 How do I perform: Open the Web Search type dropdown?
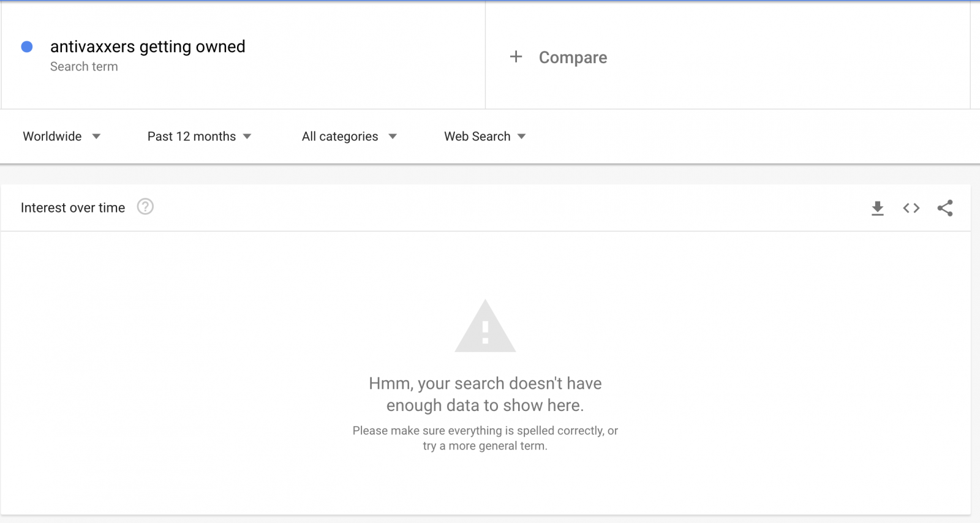484,137
